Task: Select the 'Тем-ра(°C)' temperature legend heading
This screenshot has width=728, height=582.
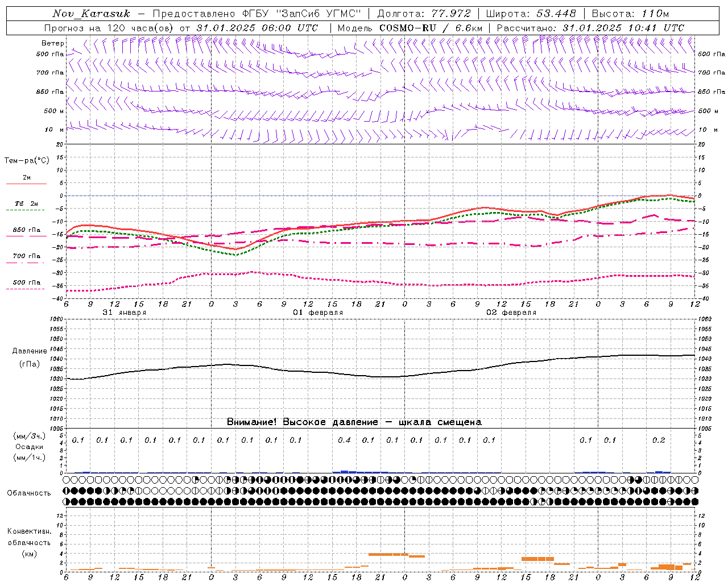Action: click(27, 161)
